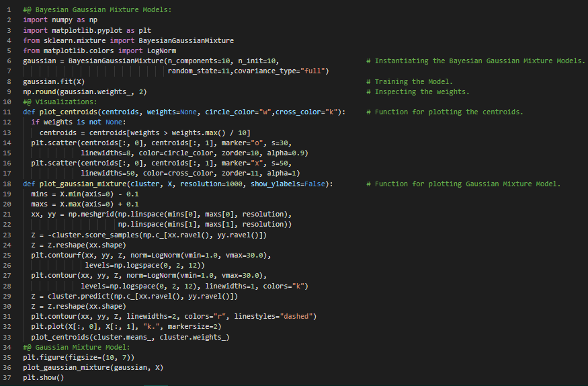Click line number 11 in the gutter
This screenshot has width=588, height=386.
pos(7,112)
